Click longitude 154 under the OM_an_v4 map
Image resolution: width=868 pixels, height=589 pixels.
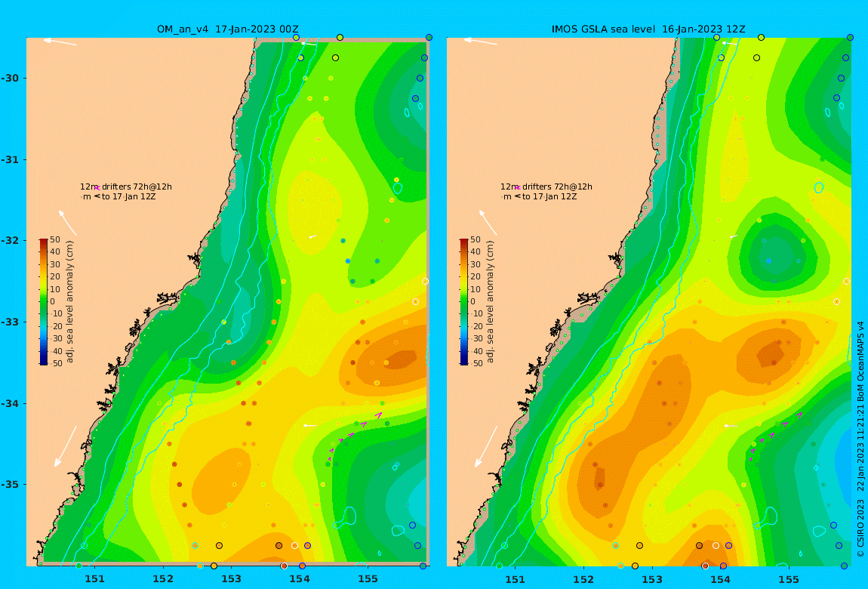click(300, 579)
